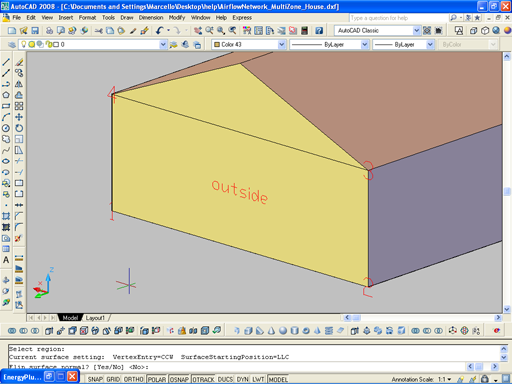Screen dimensions: 512x384
Task: Click the outside label on yellow wall
Action: pos(239,192)
